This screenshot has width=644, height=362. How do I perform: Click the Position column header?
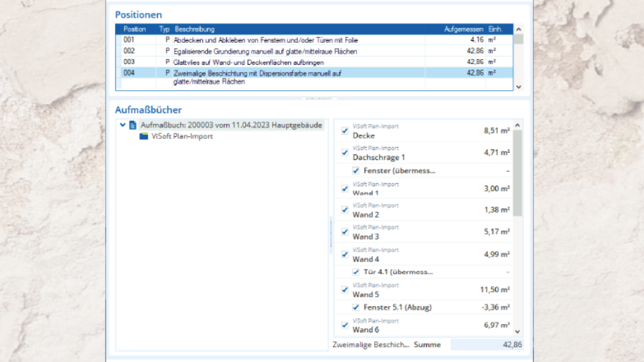(x=135, y=29)
